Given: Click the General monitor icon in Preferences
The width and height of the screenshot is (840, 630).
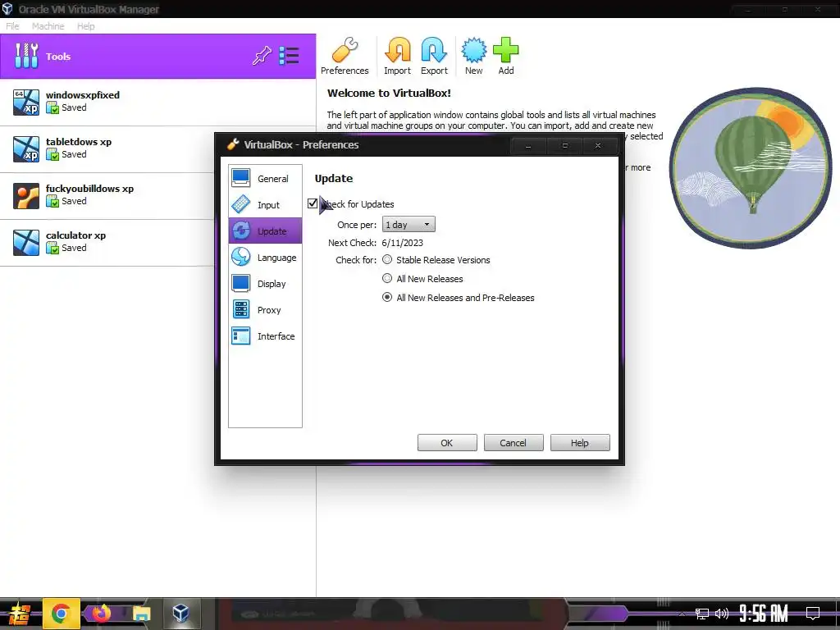Looking at the screenshot, I should [240, 178].
